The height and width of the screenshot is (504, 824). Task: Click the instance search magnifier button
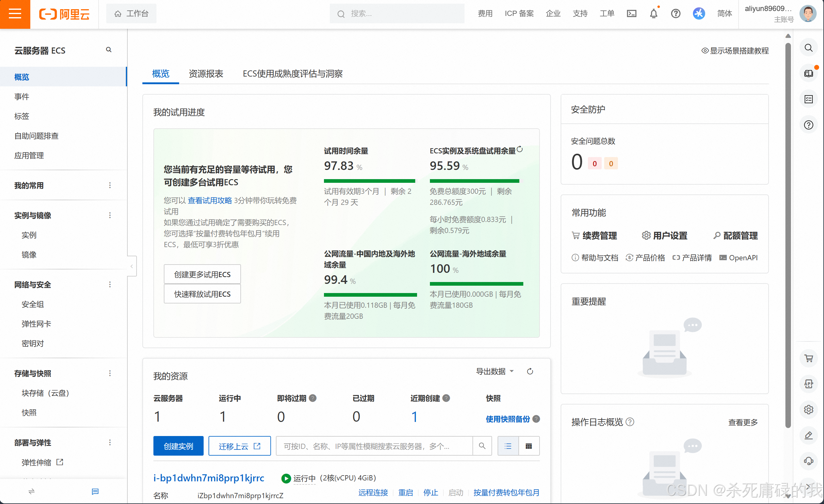click(482, 446)
